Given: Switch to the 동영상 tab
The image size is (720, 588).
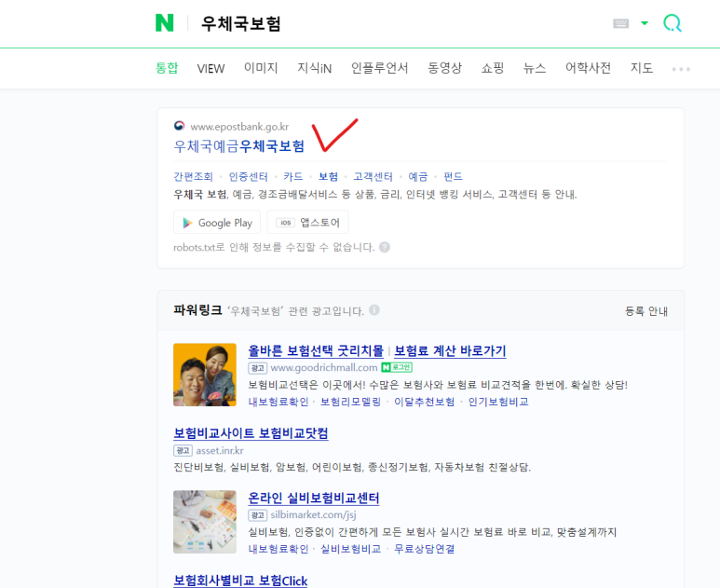Looking at the screenshot, I should (444, 68).
